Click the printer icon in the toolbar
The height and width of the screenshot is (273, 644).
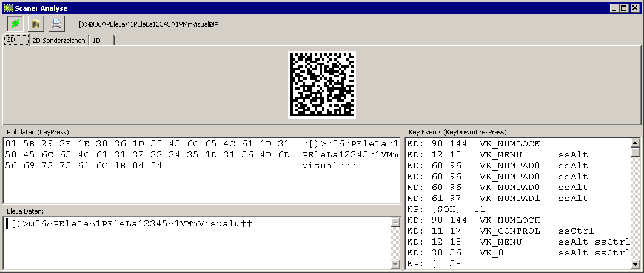coord(56,24)
